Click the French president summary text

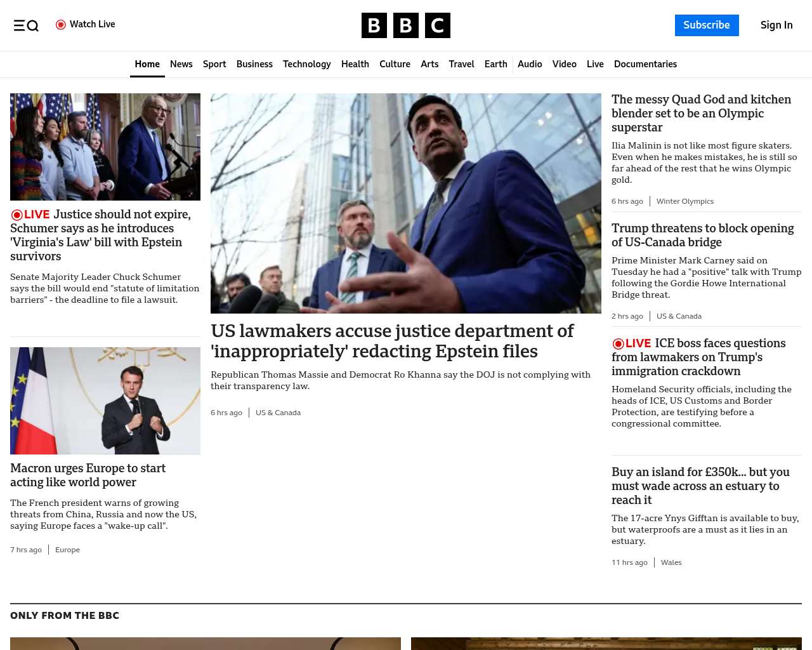(x=103, y=514)
